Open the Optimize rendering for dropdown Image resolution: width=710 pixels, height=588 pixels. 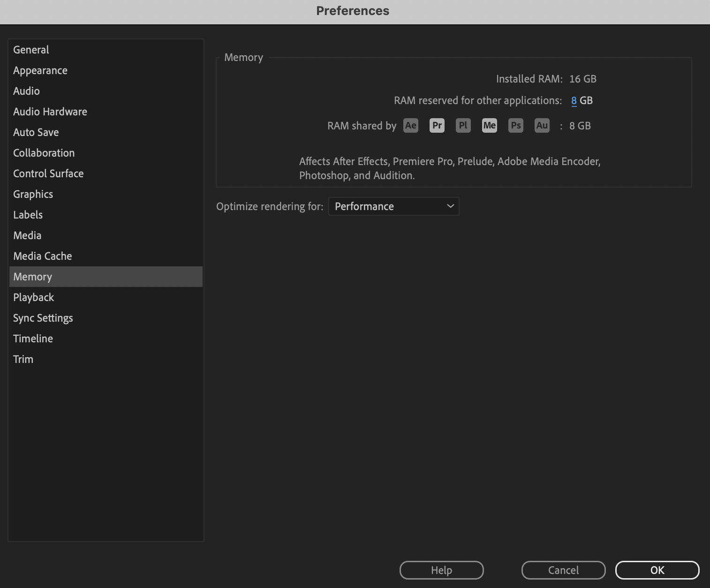394,206
